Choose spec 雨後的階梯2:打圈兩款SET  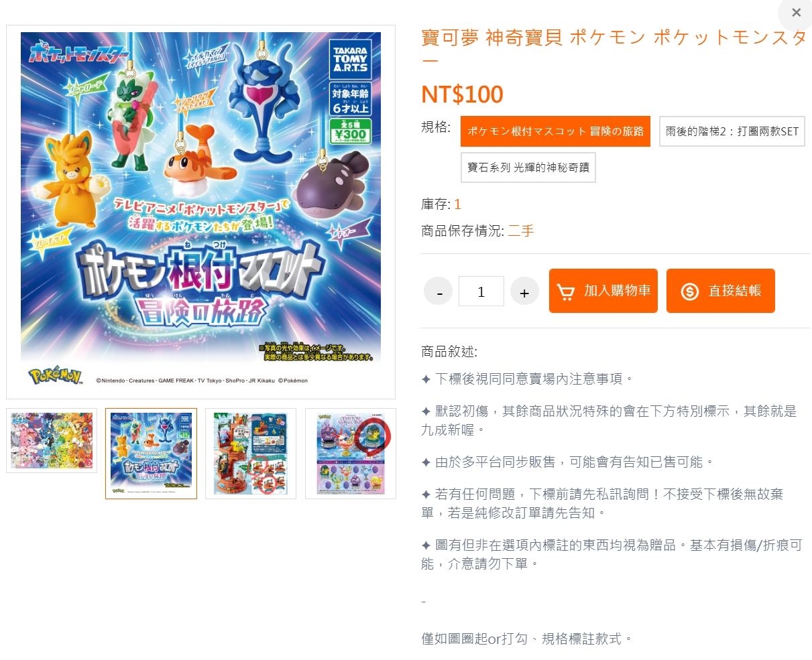click(x=732, y=131)
